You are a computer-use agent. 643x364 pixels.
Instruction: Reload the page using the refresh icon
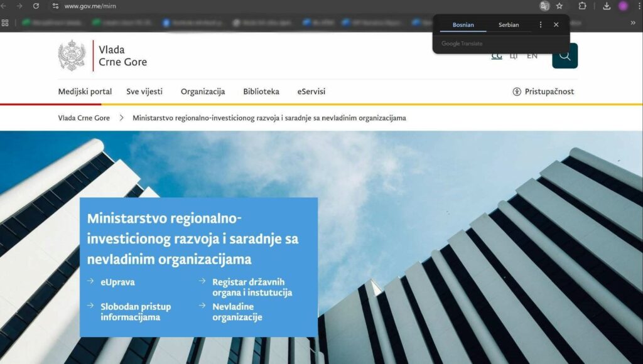pyautogui.click(x=36, y=6)
